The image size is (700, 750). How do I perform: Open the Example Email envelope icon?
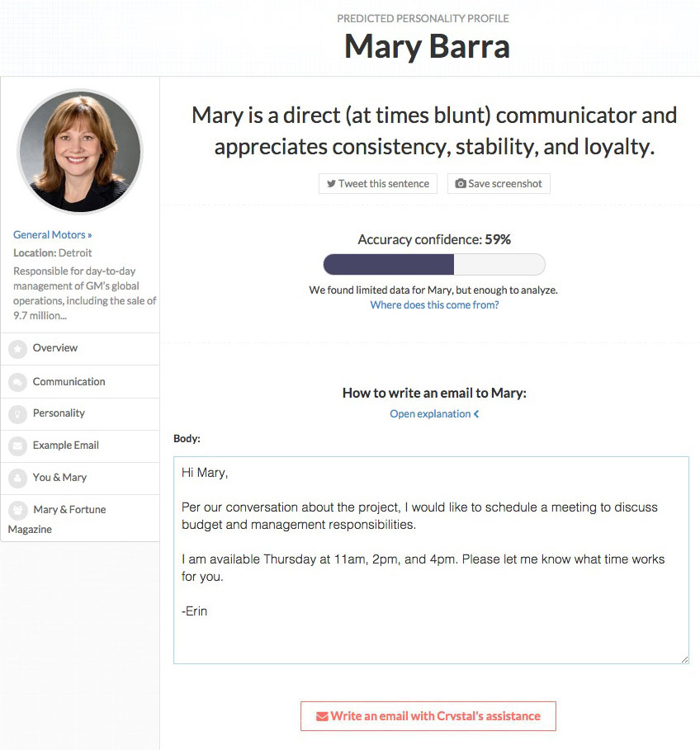pos(17,446)
